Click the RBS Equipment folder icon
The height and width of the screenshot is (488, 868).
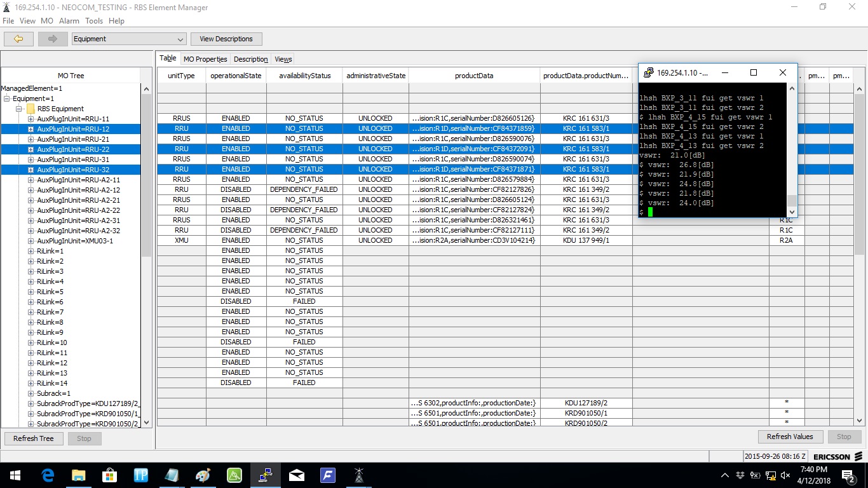click(31, 109)
